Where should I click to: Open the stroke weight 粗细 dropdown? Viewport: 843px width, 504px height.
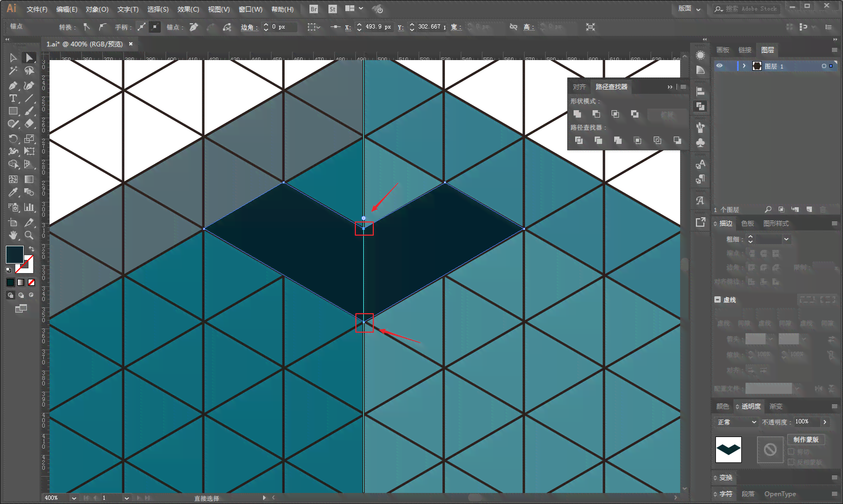click(x=786, y=239)
